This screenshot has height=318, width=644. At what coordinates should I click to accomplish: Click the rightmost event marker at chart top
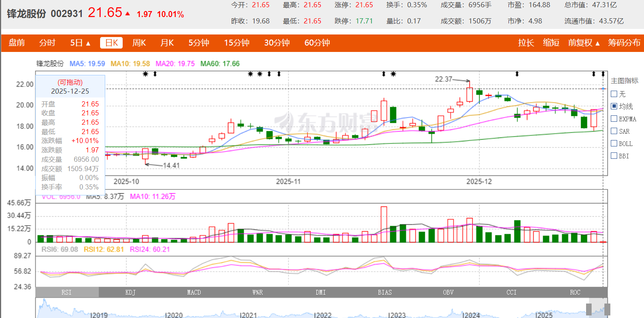[603, 74]
